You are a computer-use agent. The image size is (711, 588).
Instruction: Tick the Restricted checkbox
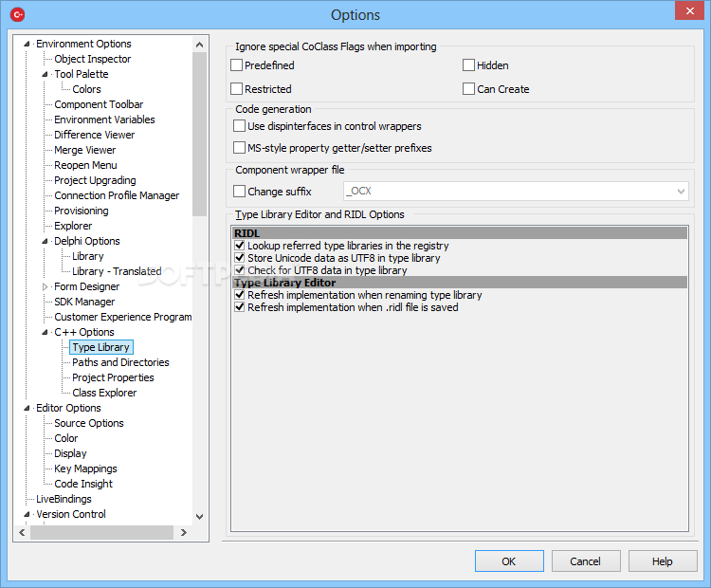(236, 89)
